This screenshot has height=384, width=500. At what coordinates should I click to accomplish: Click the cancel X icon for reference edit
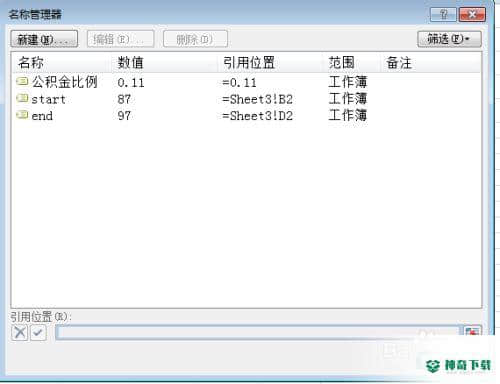20,332
